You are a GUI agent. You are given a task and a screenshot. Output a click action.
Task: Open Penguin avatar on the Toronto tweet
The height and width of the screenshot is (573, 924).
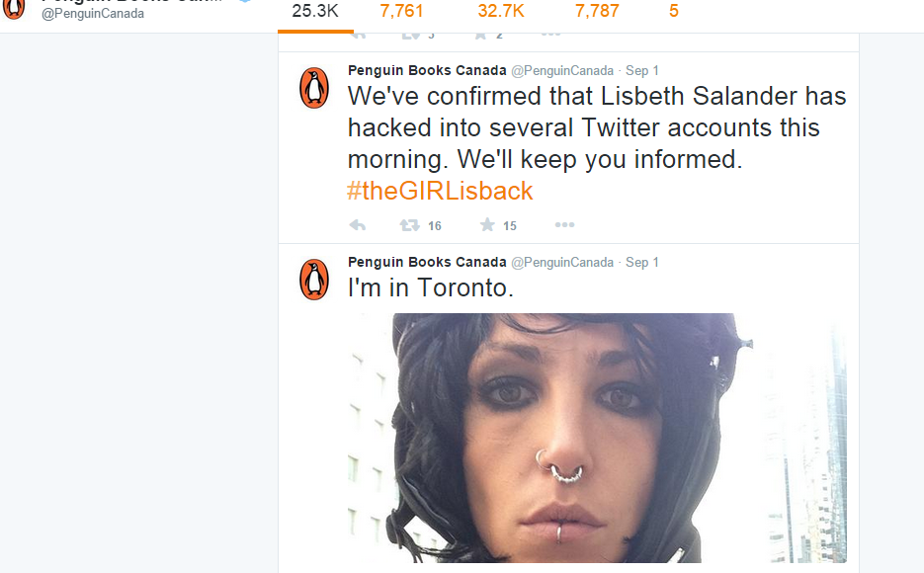click(314, 280)
